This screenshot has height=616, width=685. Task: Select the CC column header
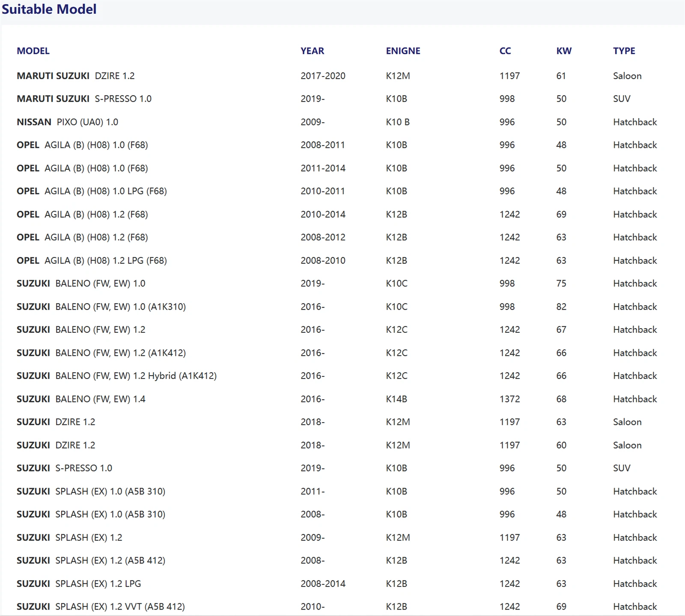pyautogui.click(x=505, y=51)
